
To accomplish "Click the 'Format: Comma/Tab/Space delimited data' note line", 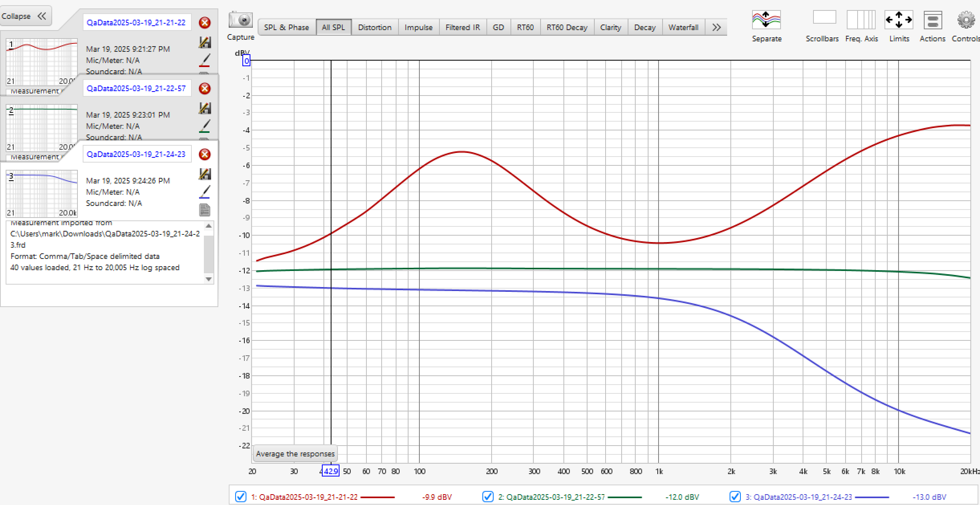I will (85, 256).
